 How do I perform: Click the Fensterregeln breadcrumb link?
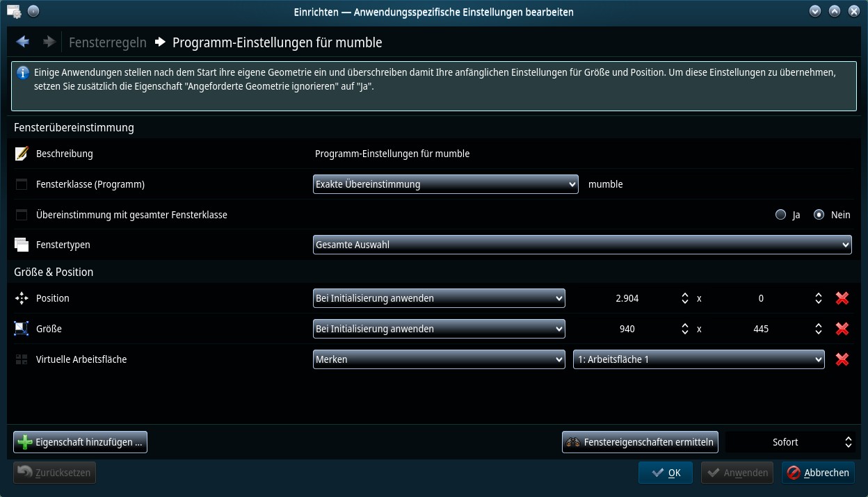pos(108,42)
